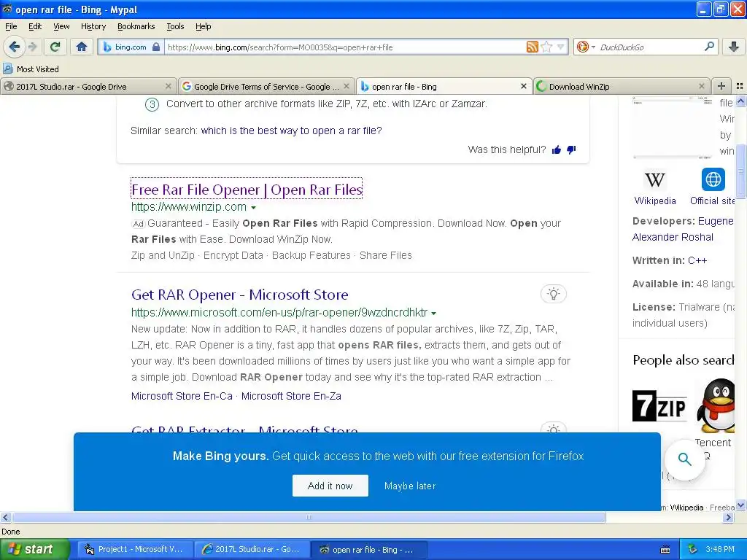
Task: Click the address bar URL field
Action: (x=344, y=47)
